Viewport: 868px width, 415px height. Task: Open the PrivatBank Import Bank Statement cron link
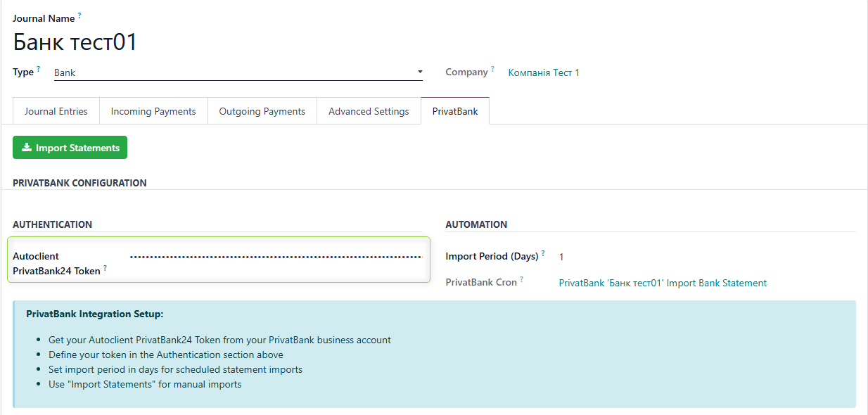pos(662,282)
